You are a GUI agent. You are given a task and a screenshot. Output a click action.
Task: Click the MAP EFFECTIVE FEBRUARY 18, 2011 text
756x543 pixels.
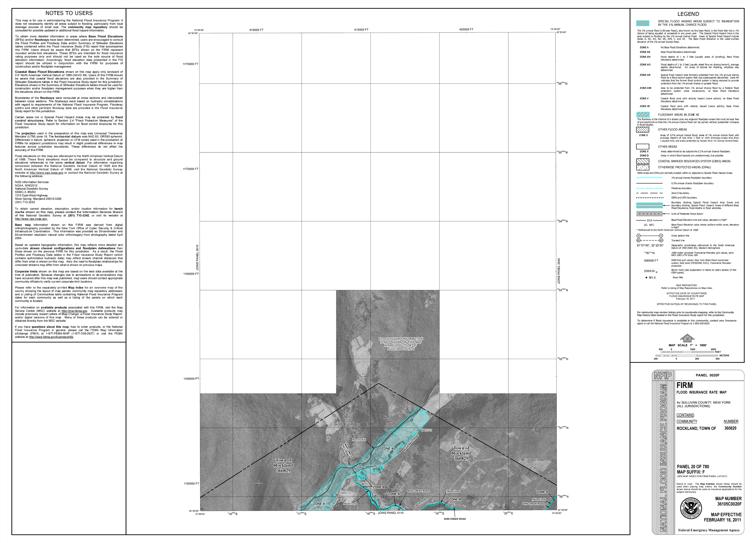[723, 517]
